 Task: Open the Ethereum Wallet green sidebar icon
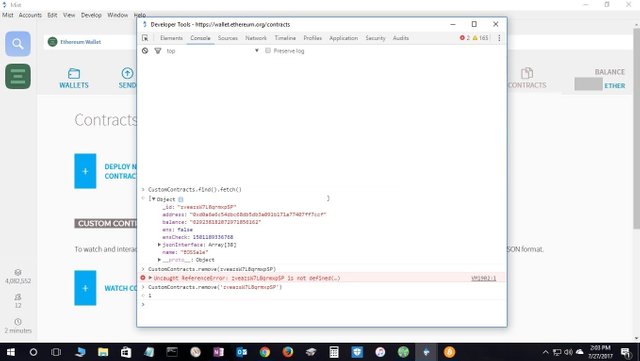18,76
